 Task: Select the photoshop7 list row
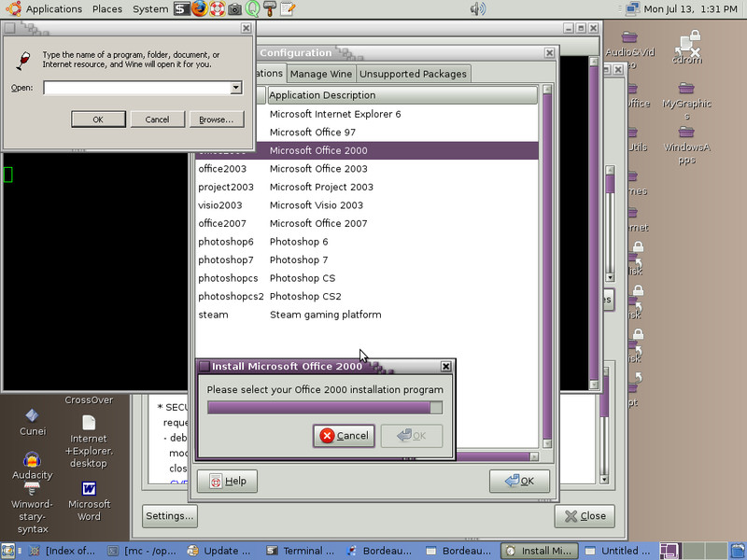(x=367, y=260)
